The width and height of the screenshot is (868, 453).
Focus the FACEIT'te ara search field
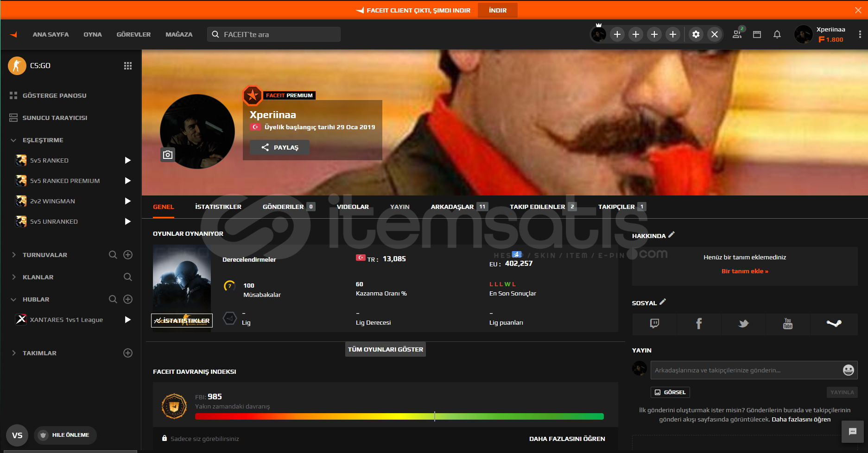[274, 34]
